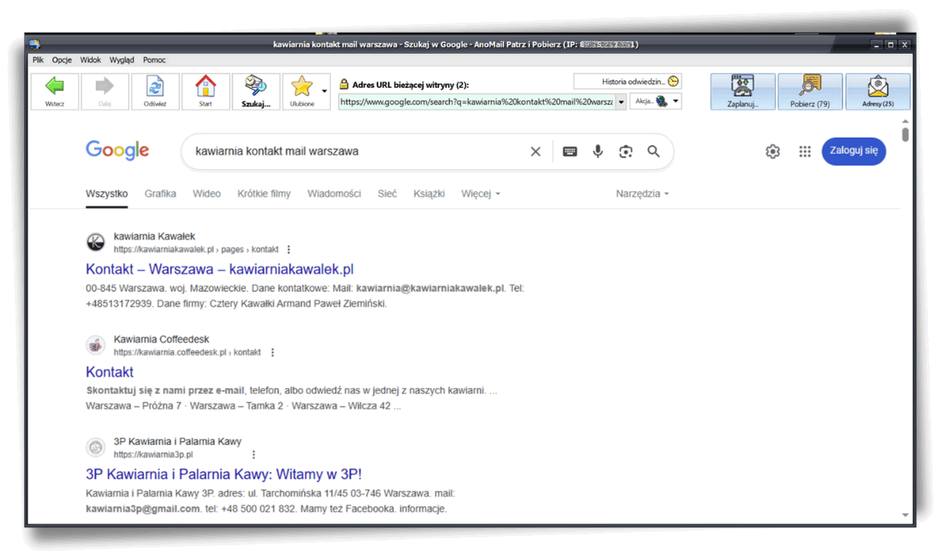Image resolution: width=935 pixels, height=560 pixels.
Task: Start voice search with microphone icon
Action: click(x=598, y=152)
